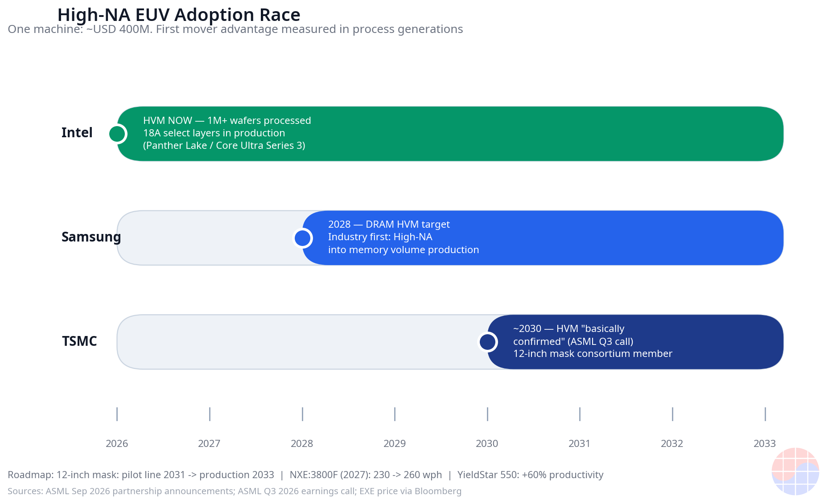Image resolution: width=828 pixels, height=504 pixels.
Task: Click '2028 — DRAM HVM target' text
Action: 389,225
